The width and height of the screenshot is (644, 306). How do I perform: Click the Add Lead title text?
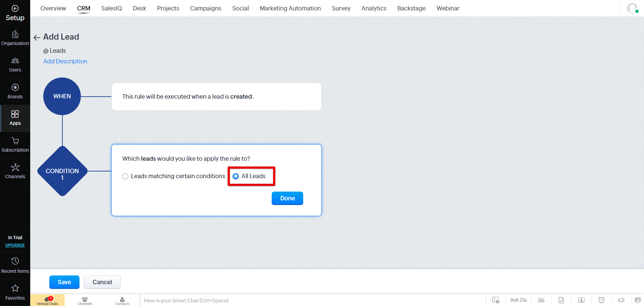tap(61, 37)
